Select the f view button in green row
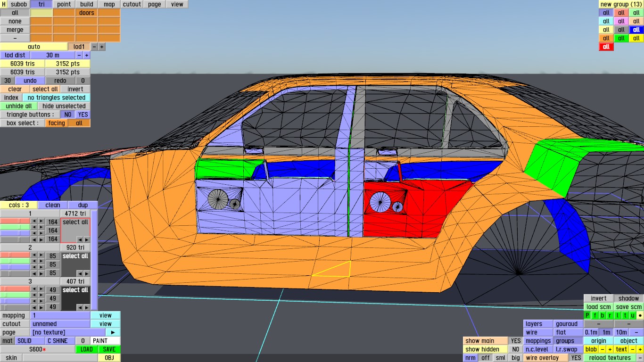644x362 pixels. 595,315
